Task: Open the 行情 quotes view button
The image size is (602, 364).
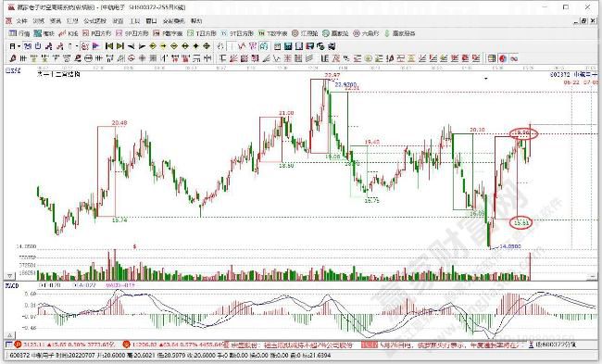Action: [x=19, y=33]
